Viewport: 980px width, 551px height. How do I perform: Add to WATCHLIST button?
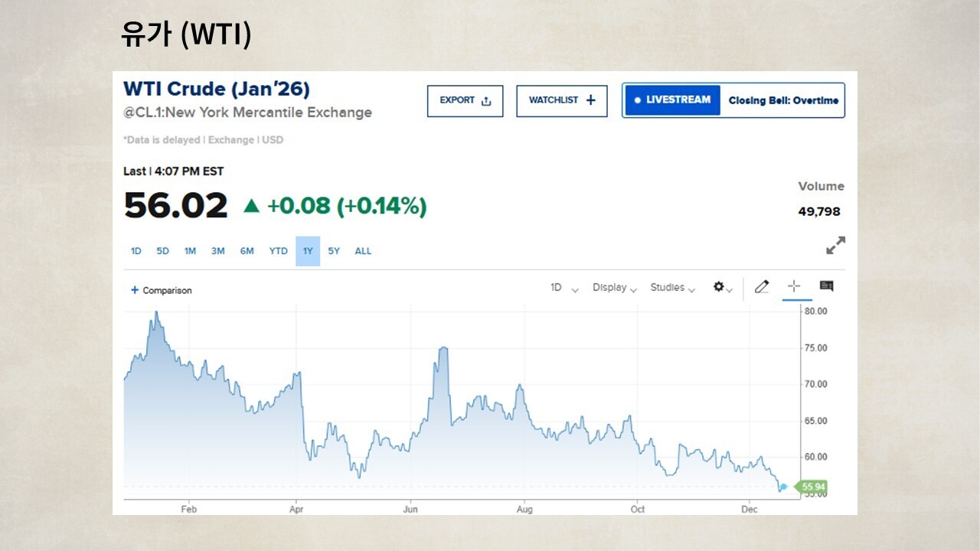[562, 101]
